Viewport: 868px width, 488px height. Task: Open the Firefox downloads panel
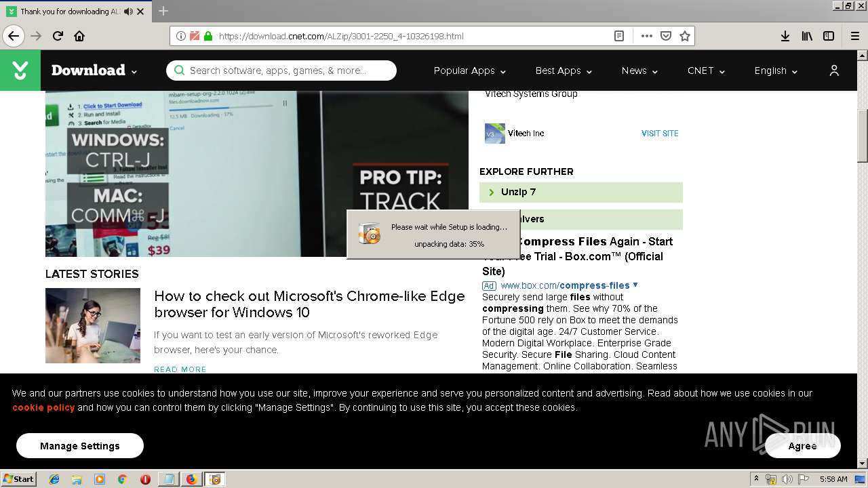click(785, 36)
